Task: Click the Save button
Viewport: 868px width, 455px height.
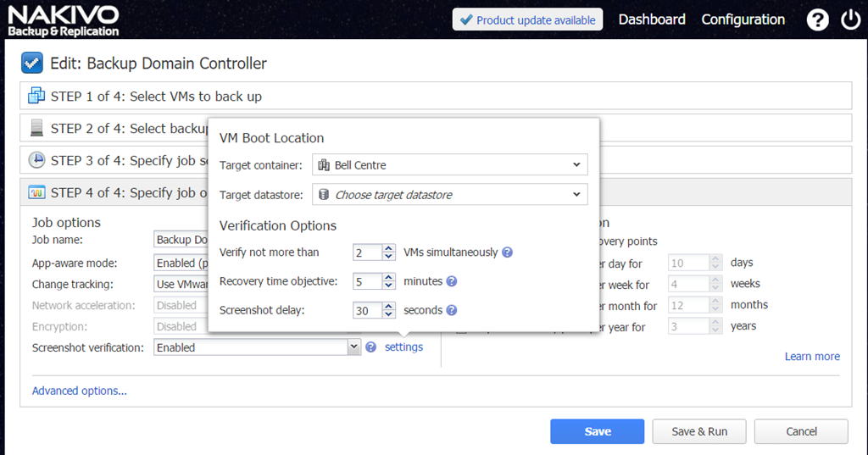Action: [x=598, y=431]
